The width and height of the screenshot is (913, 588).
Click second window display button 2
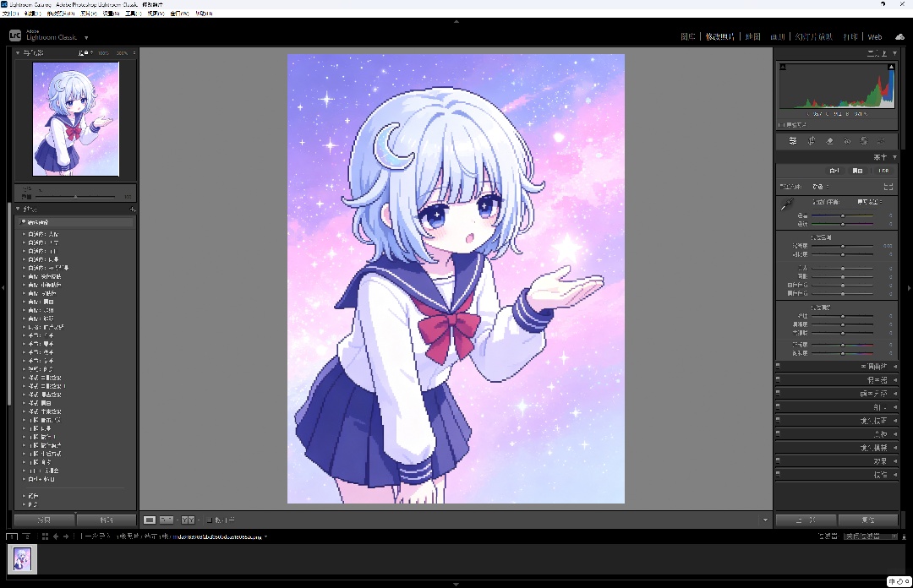tap(26, 536)
